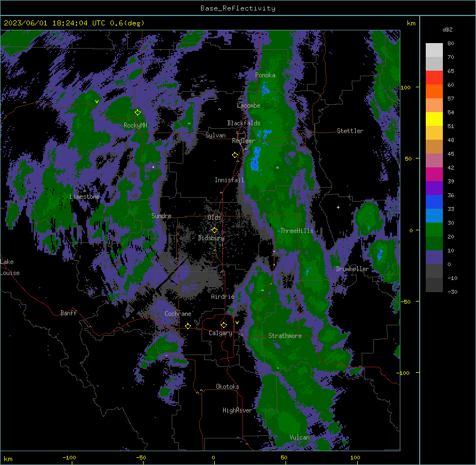Viewport: 476px width, 465px height.
Task: Select the magenta 42-39 dBZ legend swatch
Action: click(x=434, y=174)
